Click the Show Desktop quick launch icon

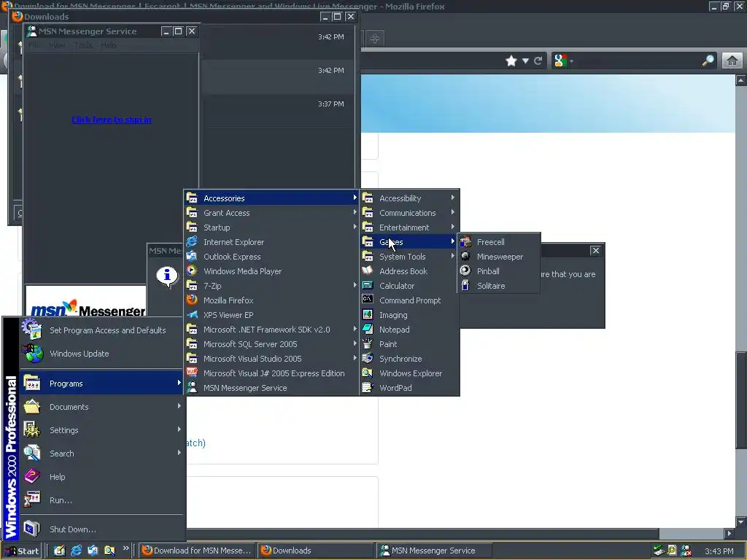[x=59, y=551]
